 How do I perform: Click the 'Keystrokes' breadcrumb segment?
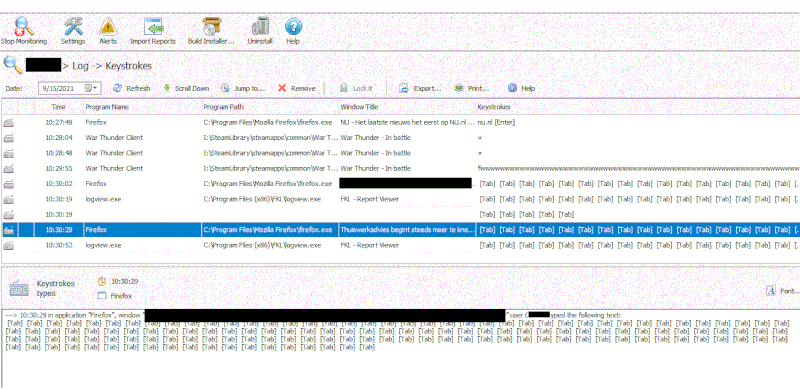128,66
